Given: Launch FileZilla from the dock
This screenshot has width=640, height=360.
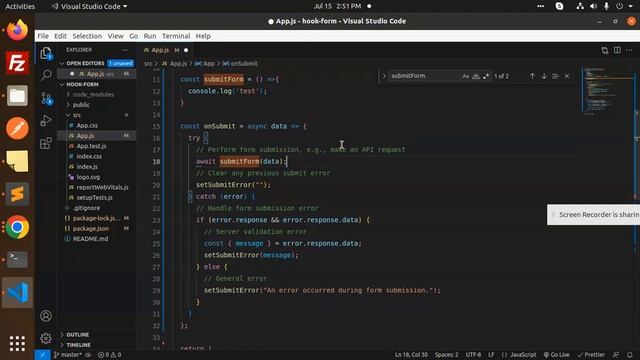Looking at the screenshot, I should click(17, 62).
